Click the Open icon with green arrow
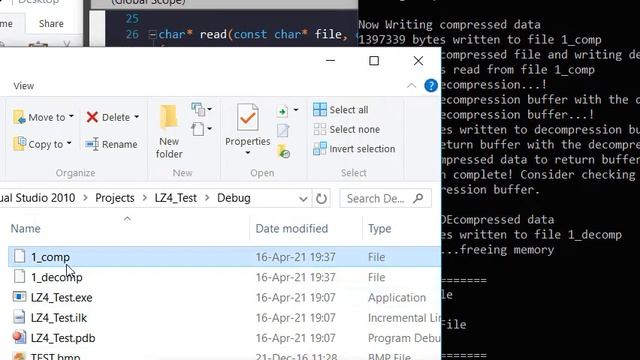 [282, 111]
